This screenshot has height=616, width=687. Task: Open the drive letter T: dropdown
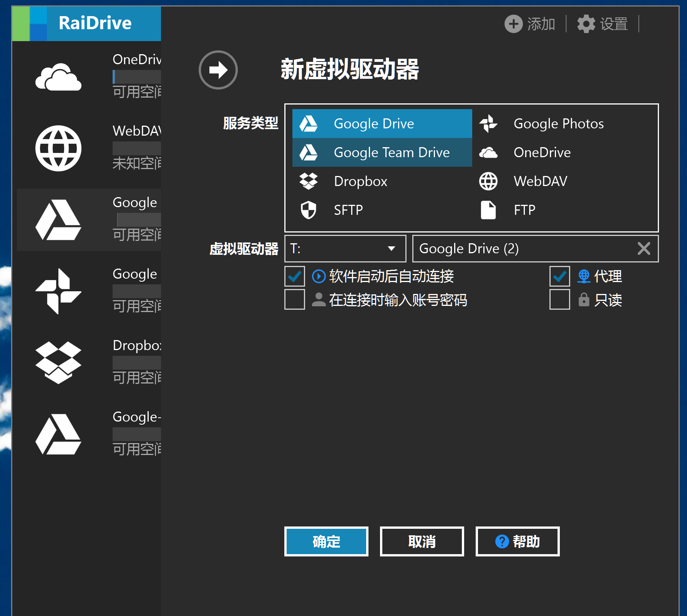click(x=345, y=249)
